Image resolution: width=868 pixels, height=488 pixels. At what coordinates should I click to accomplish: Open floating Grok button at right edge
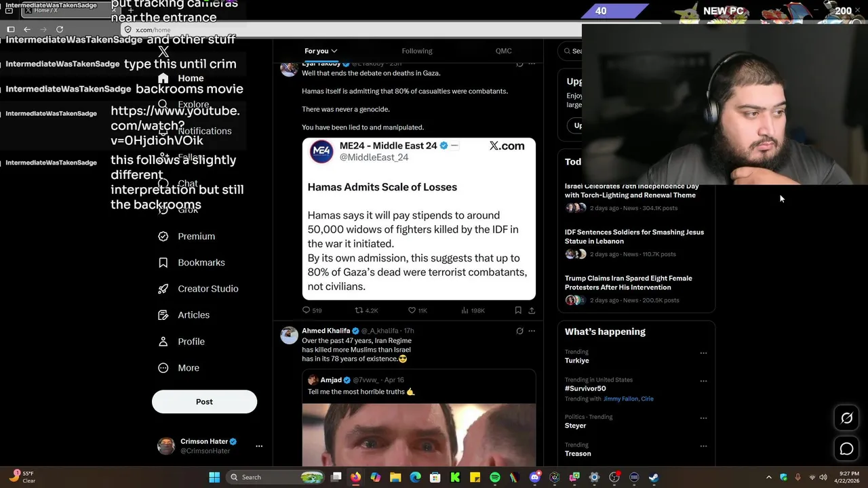point(846,418)
